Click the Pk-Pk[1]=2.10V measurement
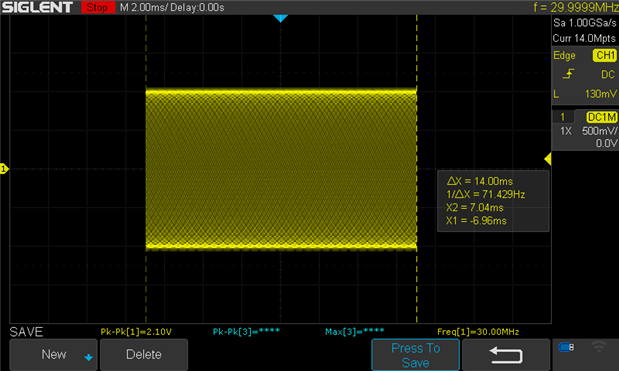The image size is (619, 371). pos(136,332)
